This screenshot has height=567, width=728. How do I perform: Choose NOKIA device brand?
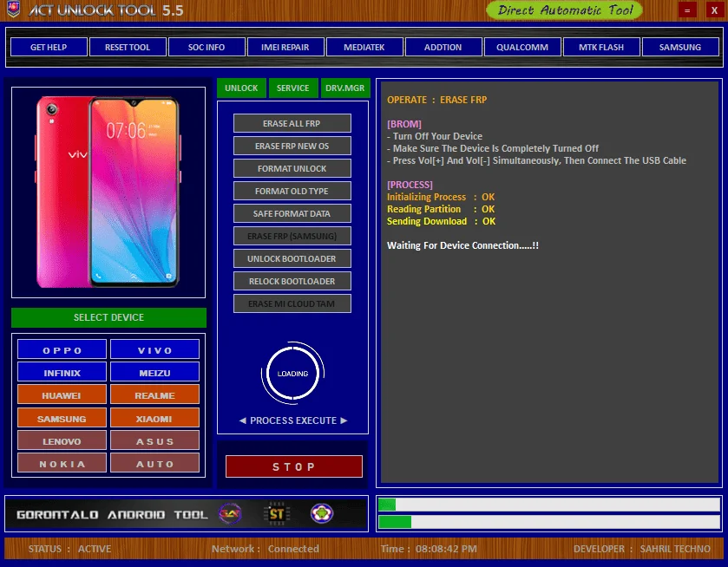pos(62,464)
